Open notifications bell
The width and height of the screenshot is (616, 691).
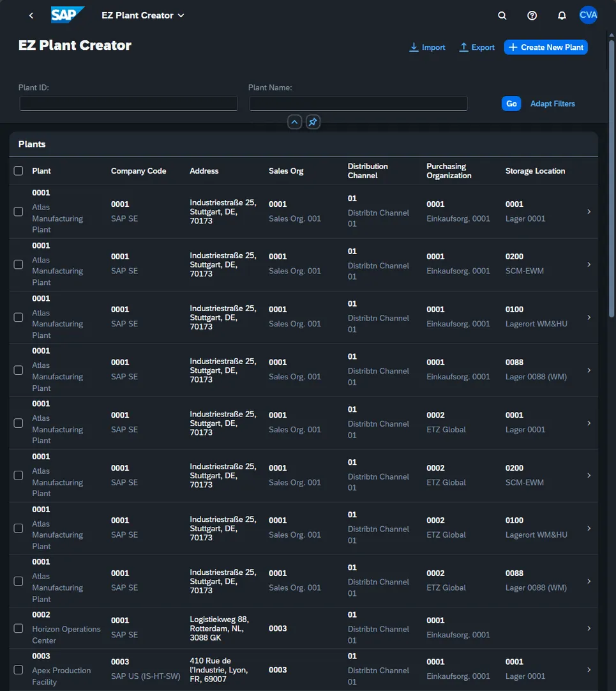tap(562, 15)
